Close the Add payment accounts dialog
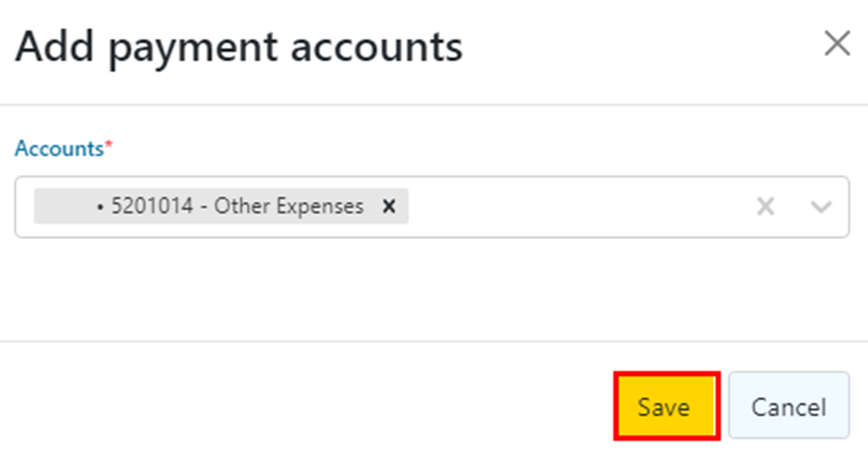This screenshot has width=868, height=457. (836, 44)
